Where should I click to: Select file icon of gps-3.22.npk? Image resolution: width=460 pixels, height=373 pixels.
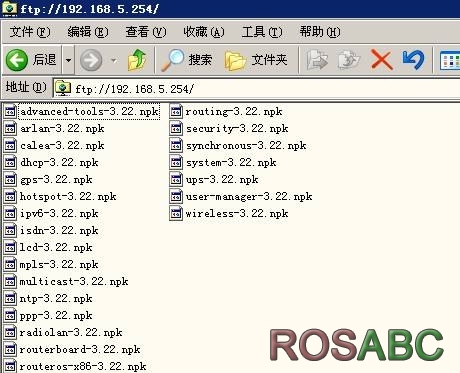[10, 179]
